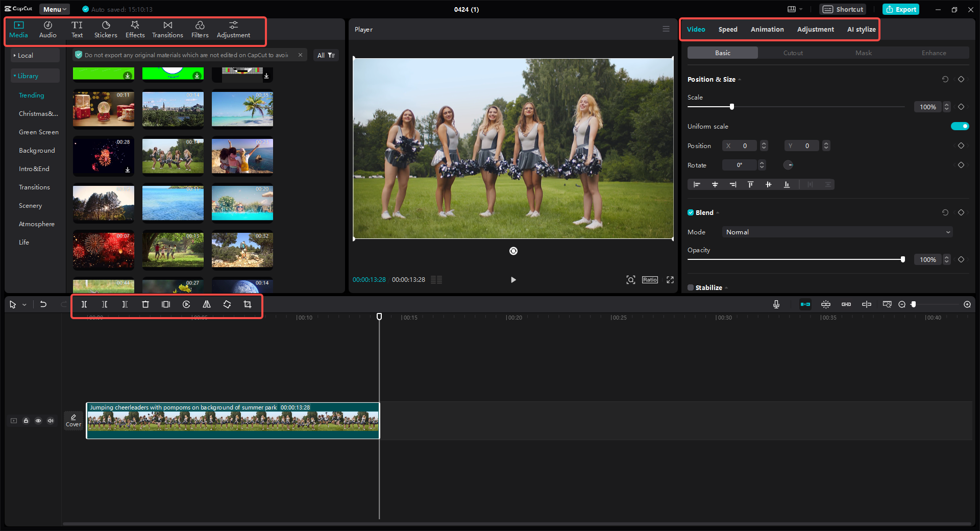Mute the video track audio

(51, 421)
